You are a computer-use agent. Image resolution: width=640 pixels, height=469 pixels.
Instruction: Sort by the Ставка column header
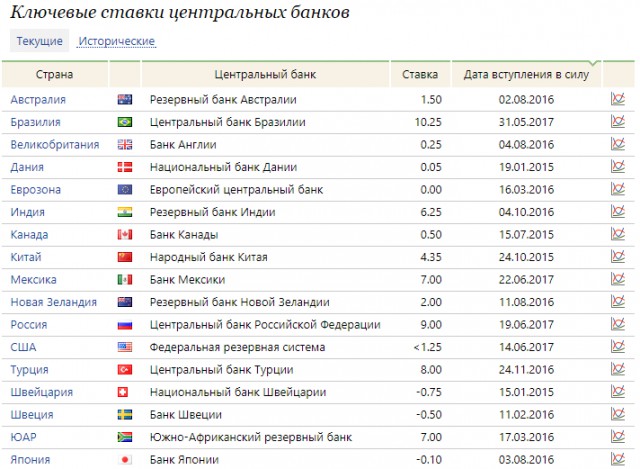pos(420,74)
